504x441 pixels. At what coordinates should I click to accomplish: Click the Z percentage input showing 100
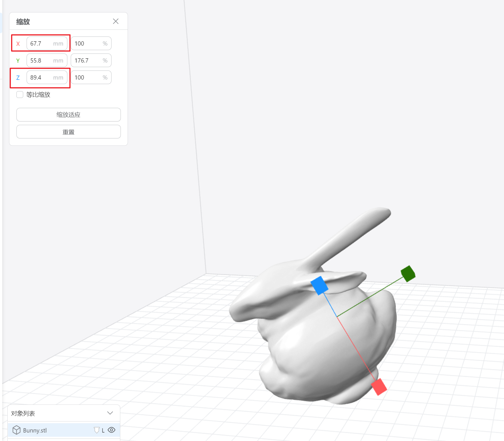(91, 77)
